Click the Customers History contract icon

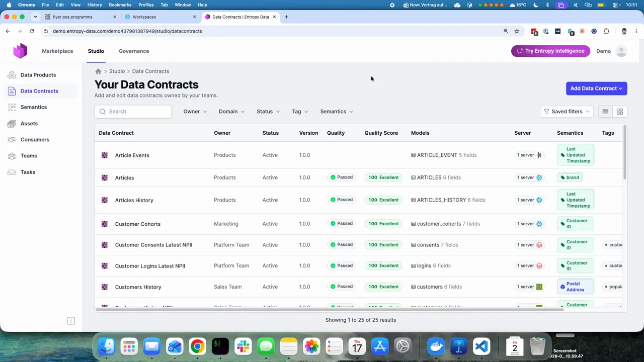pos(105,287)
